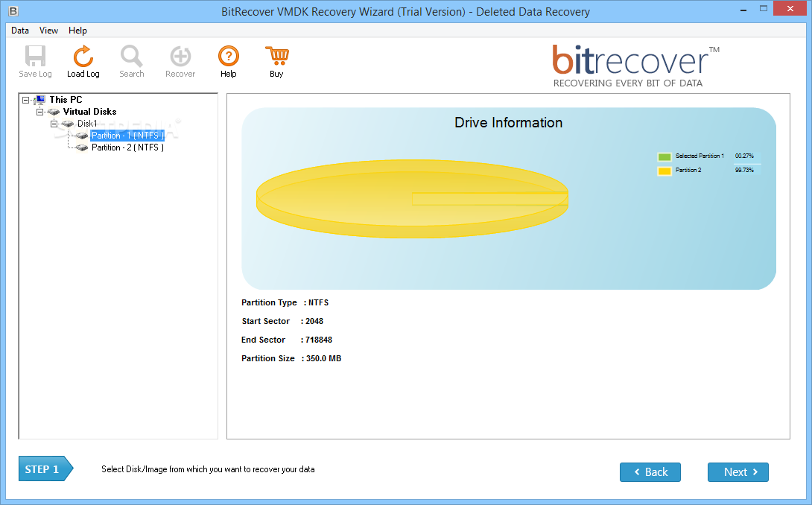Click the yellow Partition 2 legend swatch

point(664,171)
